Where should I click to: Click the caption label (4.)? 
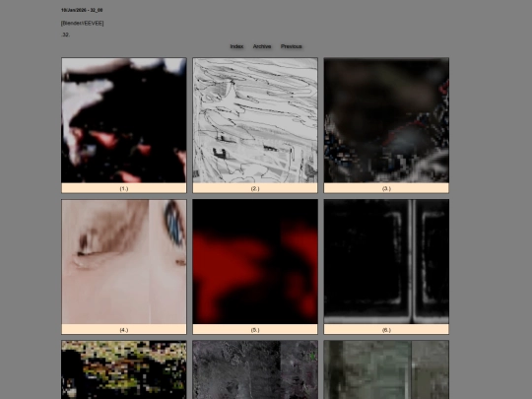124,330
